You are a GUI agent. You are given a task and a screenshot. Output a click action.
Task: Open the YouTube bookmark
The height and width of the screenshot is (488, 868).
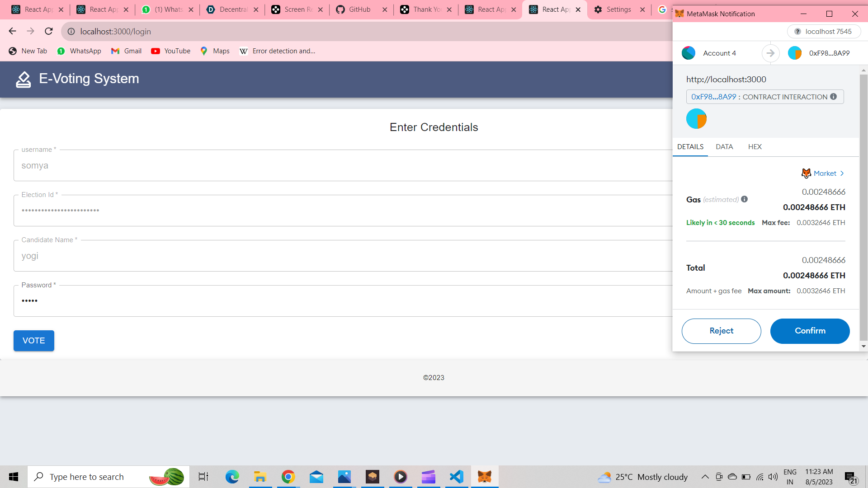(171, 51)
